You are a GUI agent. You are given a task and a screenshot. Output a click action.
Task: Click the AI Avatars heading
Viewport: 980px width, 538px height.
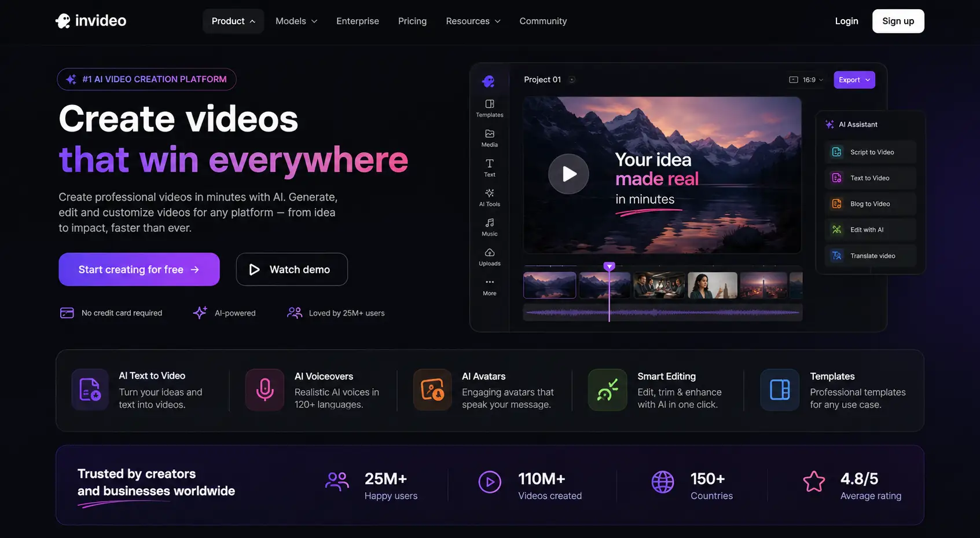click(484, 376)
